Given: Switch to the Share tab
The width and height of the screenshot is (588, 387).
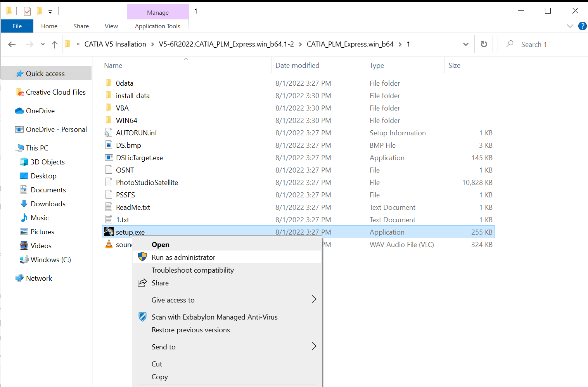Looking at the screenshot, I should [81, 26].
